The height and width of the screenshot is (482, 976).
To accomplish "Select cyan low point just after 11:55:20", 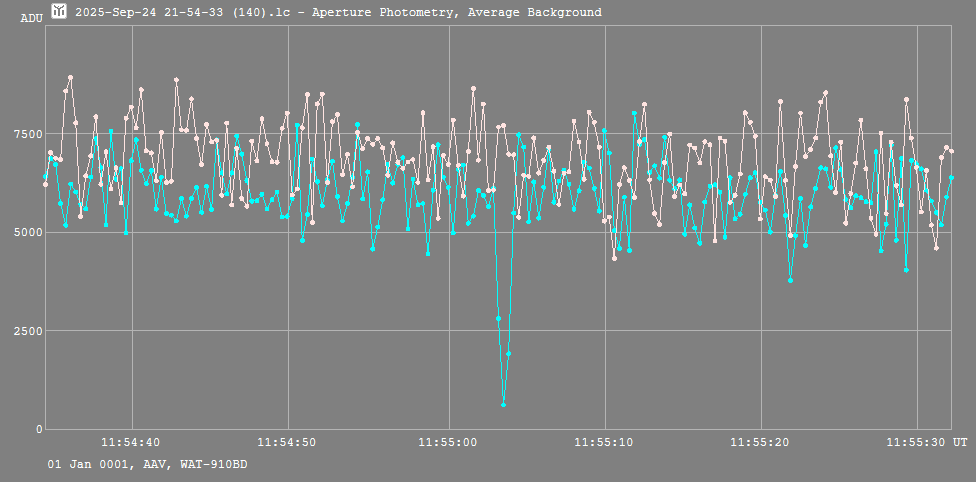I will pos(790,280).
